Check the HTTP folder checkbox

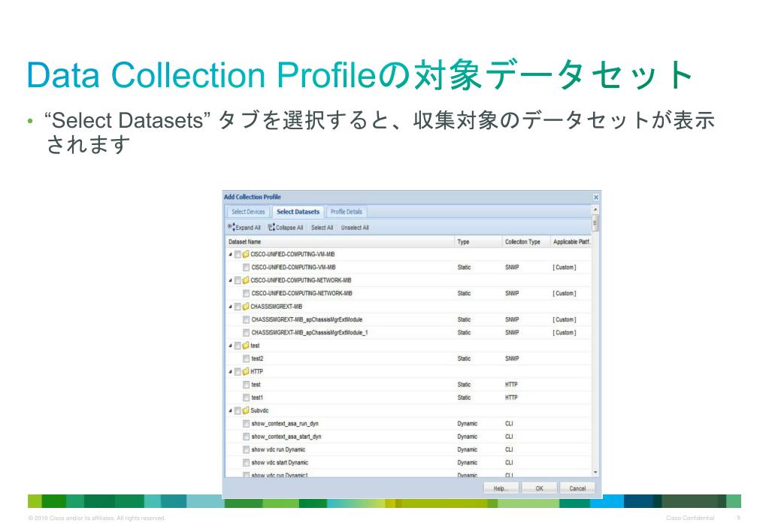[x=238, y=372]
